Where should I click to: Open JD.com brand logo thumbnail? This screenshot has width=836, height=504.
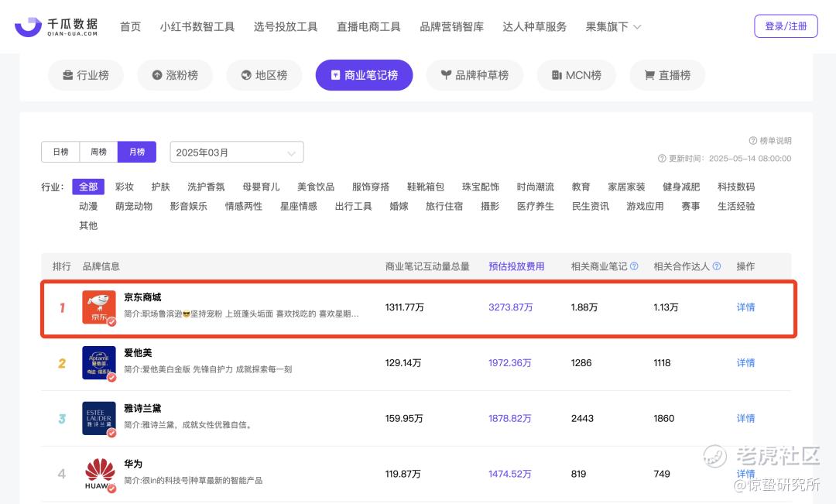(x=99, y=307)
